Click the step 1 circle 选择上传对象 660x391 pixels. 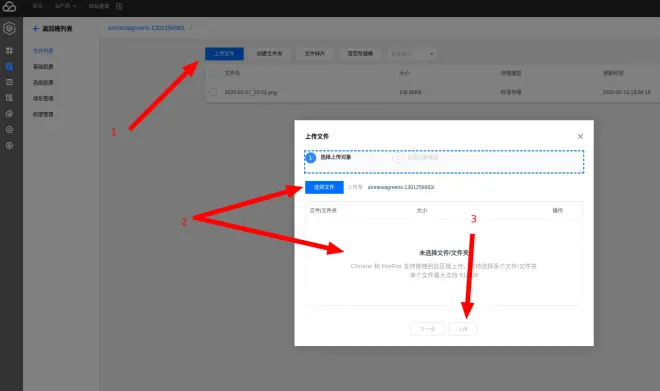(311, 158)
